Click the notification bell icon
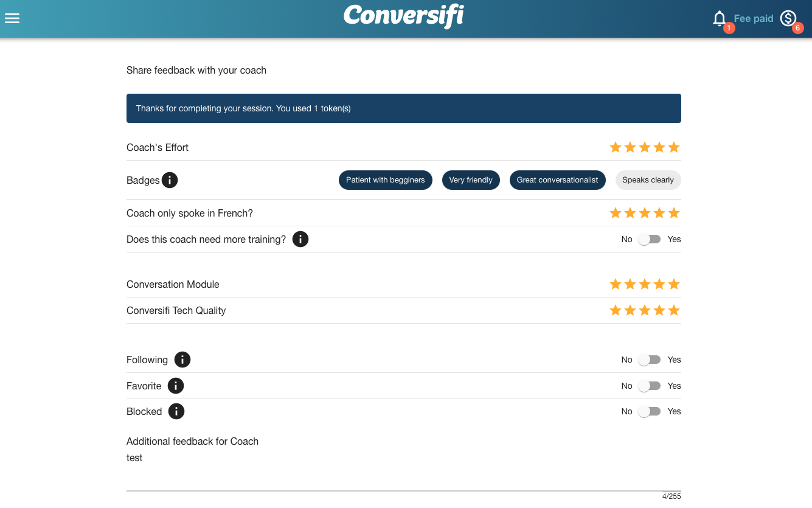This screenshot has height=508, width=812. click(x=719, y=18)
